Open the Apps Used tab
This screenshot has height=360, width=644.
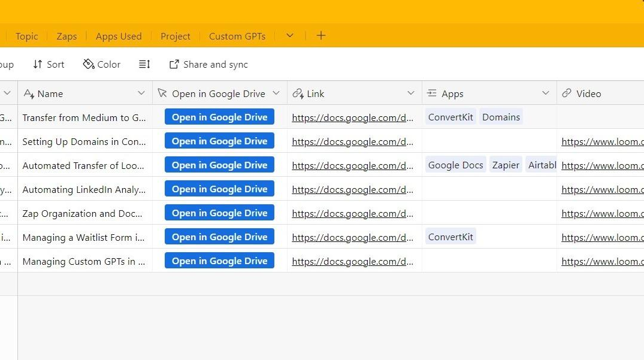[x=118, y=37]
